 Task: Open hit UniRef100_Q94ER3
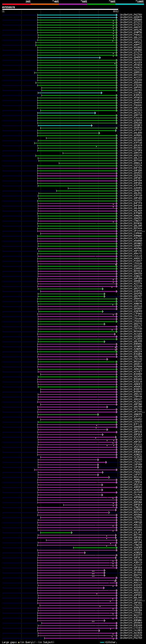[x=131, y=58]
